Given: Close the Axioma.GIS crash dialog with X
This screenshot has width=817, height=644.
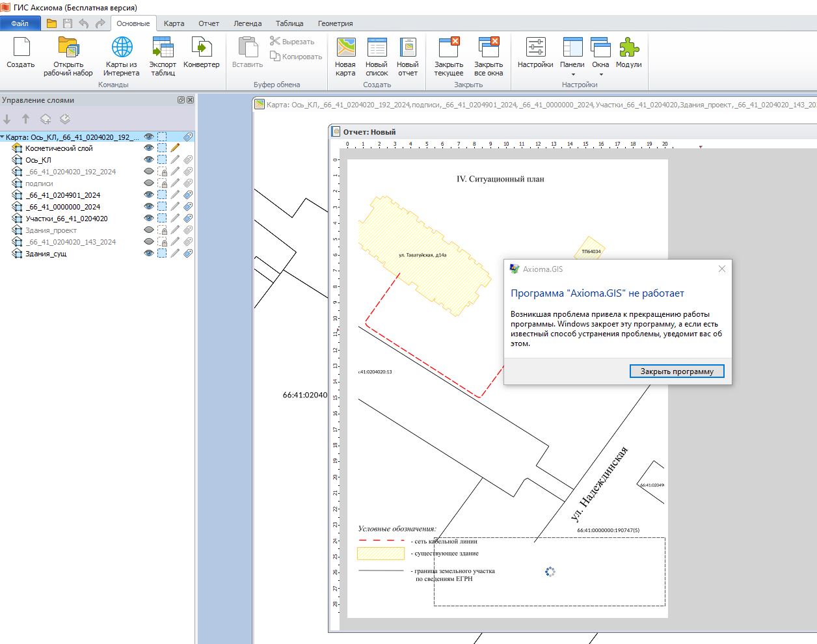Looking at the screenshot, I should (x=721, y=269).
